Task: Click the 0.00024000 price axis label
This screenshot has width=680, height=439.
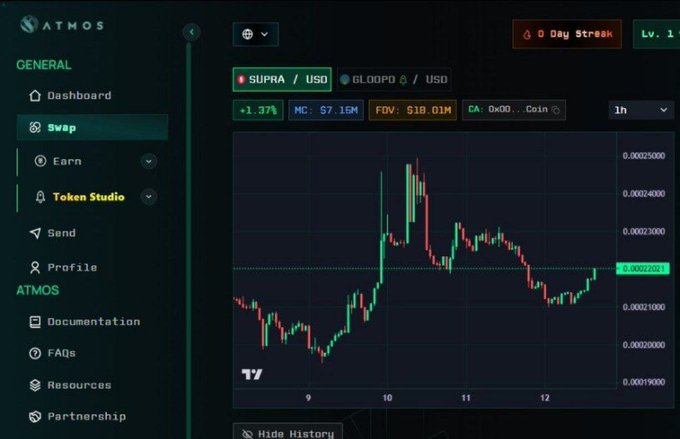Action: [x=644, y=193]
